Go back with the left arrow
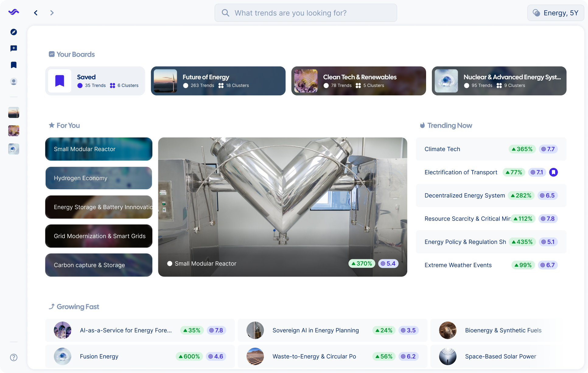 point(36,13)
